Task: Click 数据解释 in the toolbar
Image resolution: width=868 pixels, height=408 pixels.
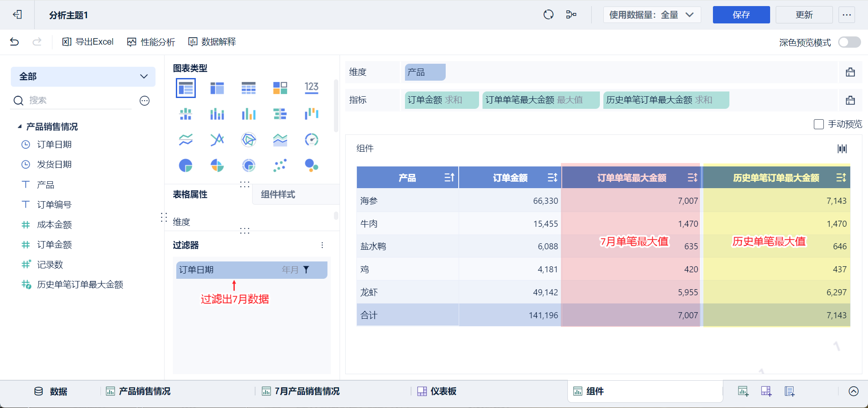Action: point(212,42)
